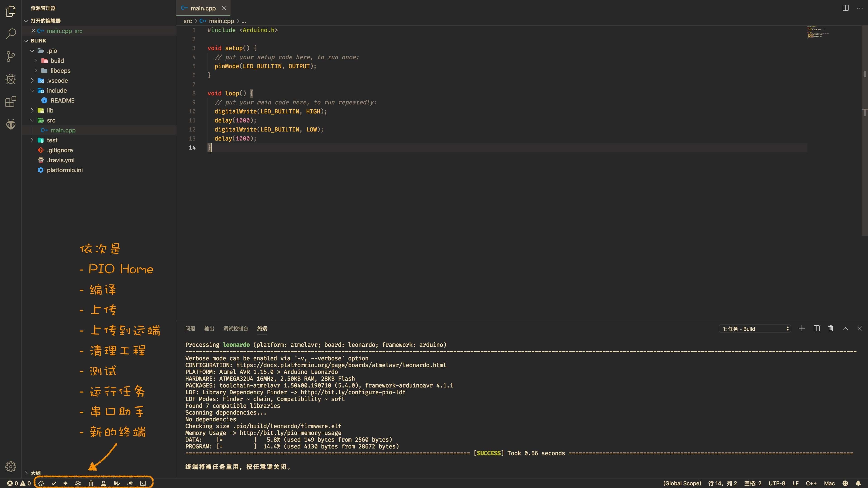Kill the terminal using the panel trash button
868x488 pixels.
(831, 328)
